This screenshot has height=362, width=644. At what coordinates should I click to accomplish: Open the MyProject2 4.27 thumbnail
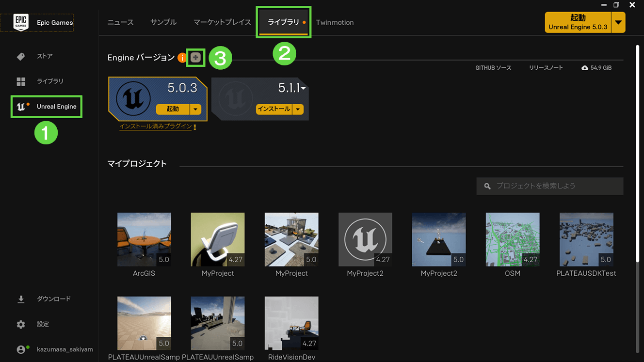point(365,239)
